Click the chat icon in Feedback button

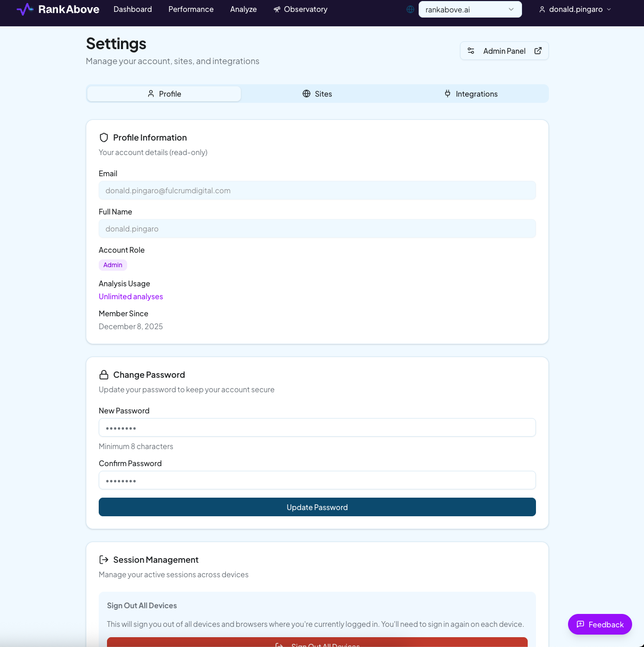[x=580, y=624]
